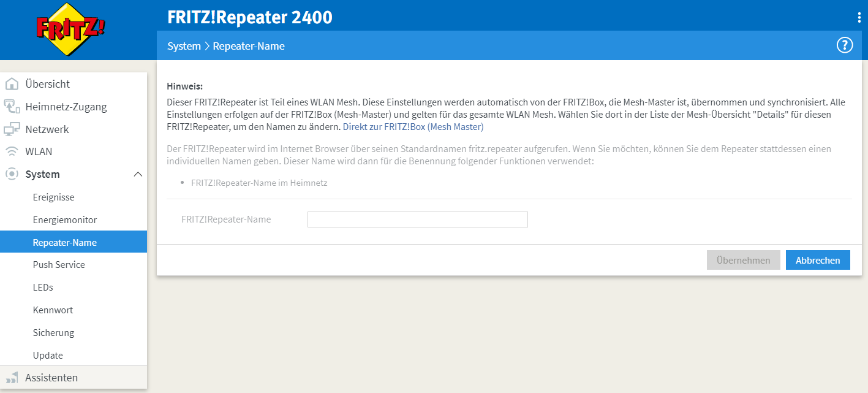Image resolution: width=868 pixels, height=393 pixels.
Task: Click the Übernehmen button
Action: (x=744, y=260)
